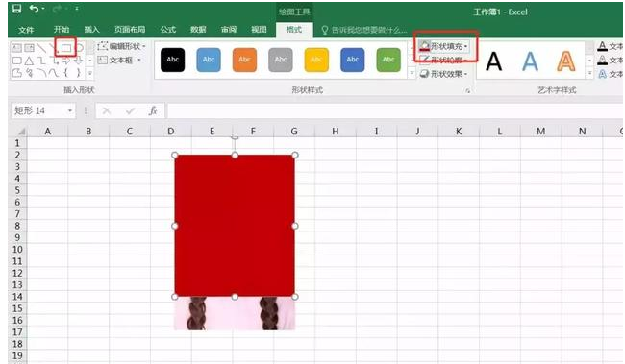The image size is (625, 364).
Task: Switch to the 开始 Home tab
Action: coord(62,30)
